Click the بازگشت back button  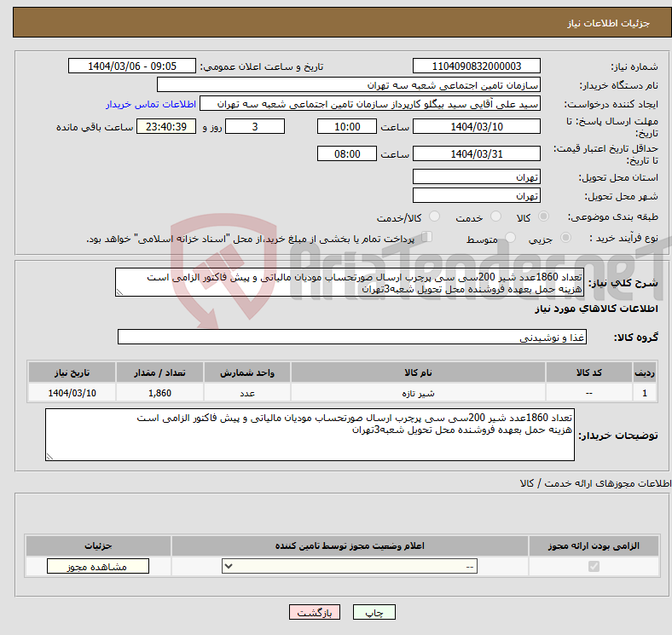pyautogui.click(x=315, y=613)
